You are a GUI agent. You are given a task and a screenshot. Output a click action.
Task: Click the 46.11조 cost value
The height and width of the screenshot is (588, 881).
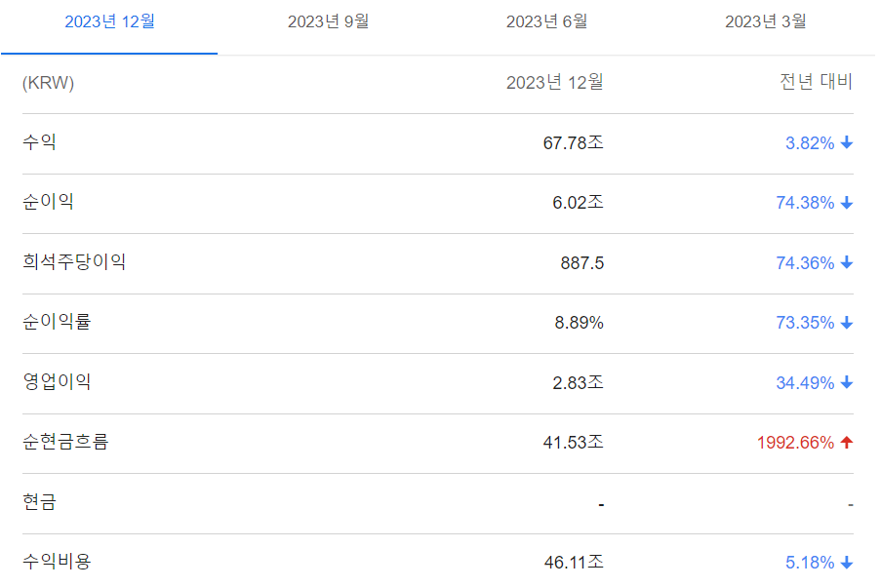click(574, 563)
